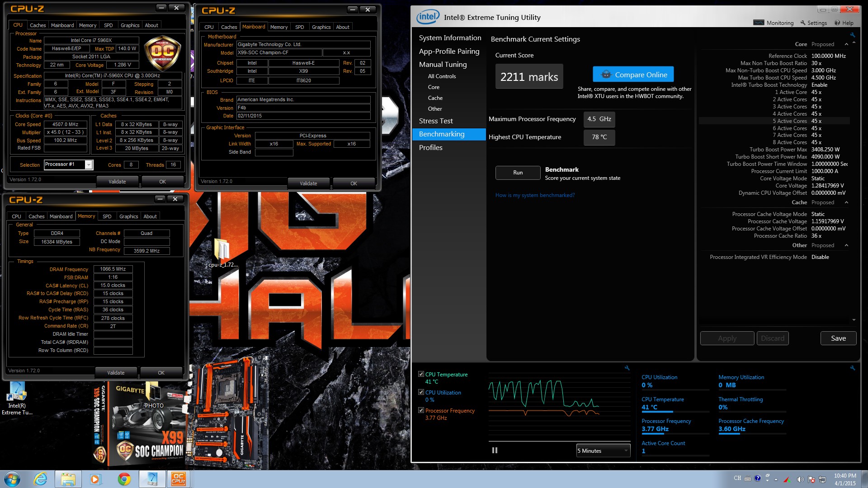Click Save in proposed settings panel
868x488 pixels.
838,338
